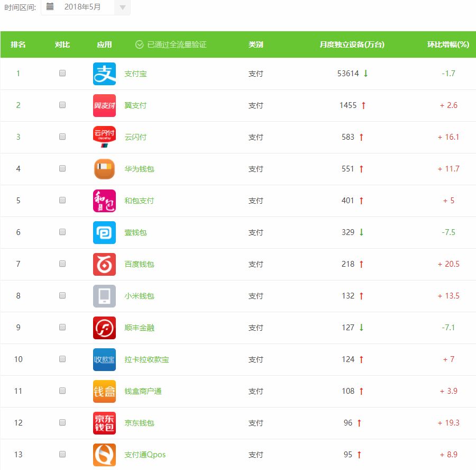
Task: Click the green down arrow beside 53614
Action: coord(366,73)
